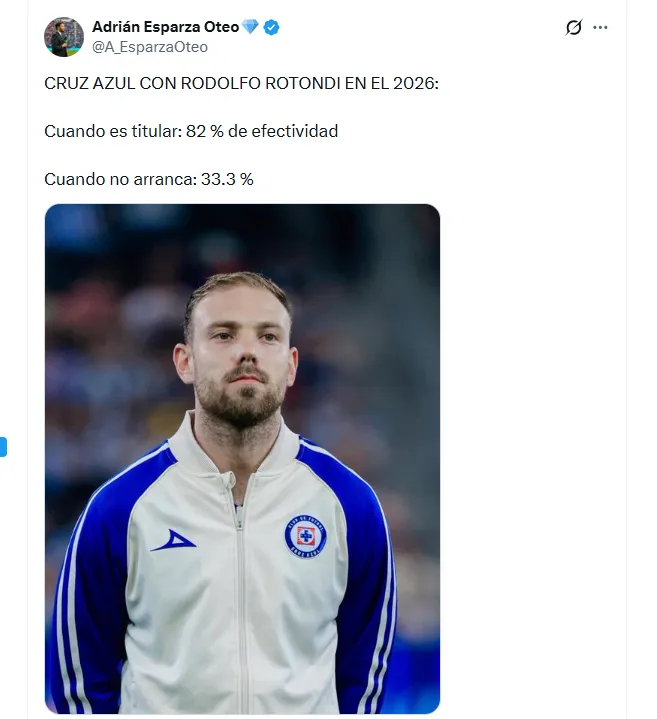Click the blue tab at left edge
The image size is (657, 719).
pos(3,446)
